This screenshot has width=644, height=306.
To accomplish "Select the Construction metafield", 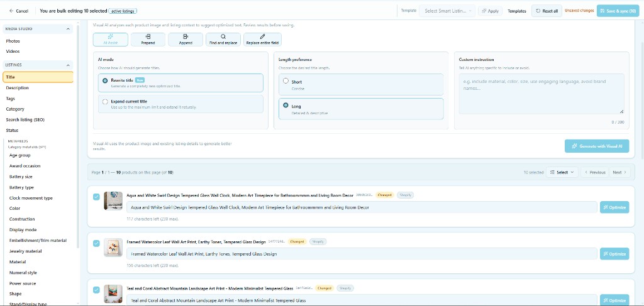I will click(22, 219).
